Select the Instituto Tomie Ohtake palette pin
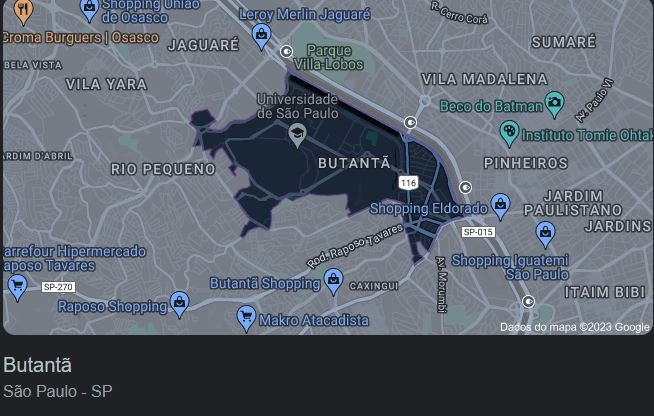 pos(509,133)
